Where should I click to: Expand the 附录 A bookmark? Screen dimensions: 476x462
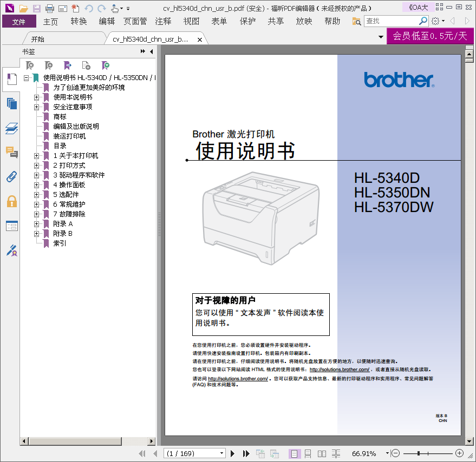[x=36, y=224]
